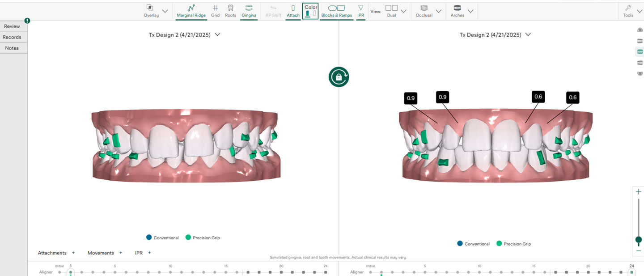Open the Occlusal dropdown
The width and height of the screenshot is (644, 276).
[x=438, y=11]
